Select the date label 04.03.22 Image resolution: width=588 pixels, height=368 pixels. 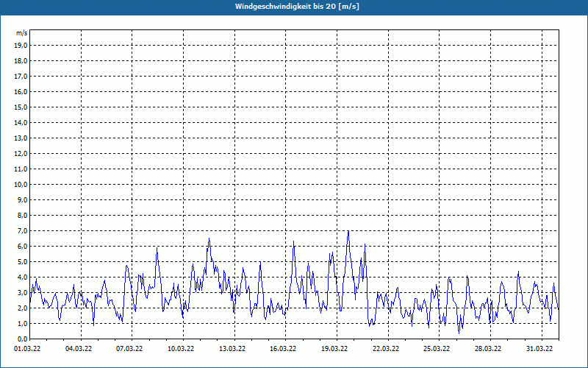pyautogui.click(x=79, y=348)
